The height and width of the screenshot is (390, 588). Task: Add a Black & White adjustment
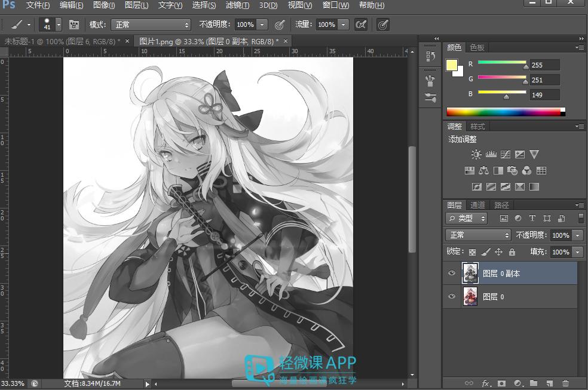[x=498, y=171]
